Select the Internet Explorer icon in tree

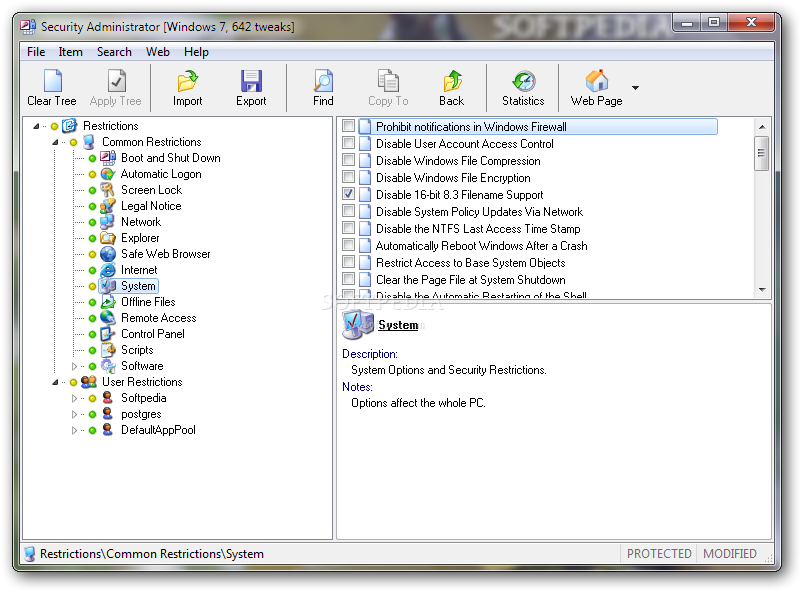click(108, 270)
